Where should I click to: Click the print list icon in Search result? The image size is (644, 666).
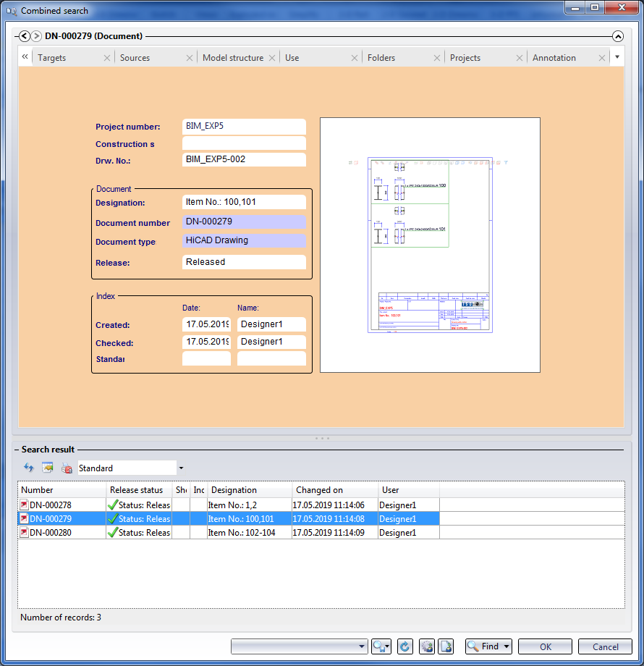pyautogui.click(x=67, y=468)
